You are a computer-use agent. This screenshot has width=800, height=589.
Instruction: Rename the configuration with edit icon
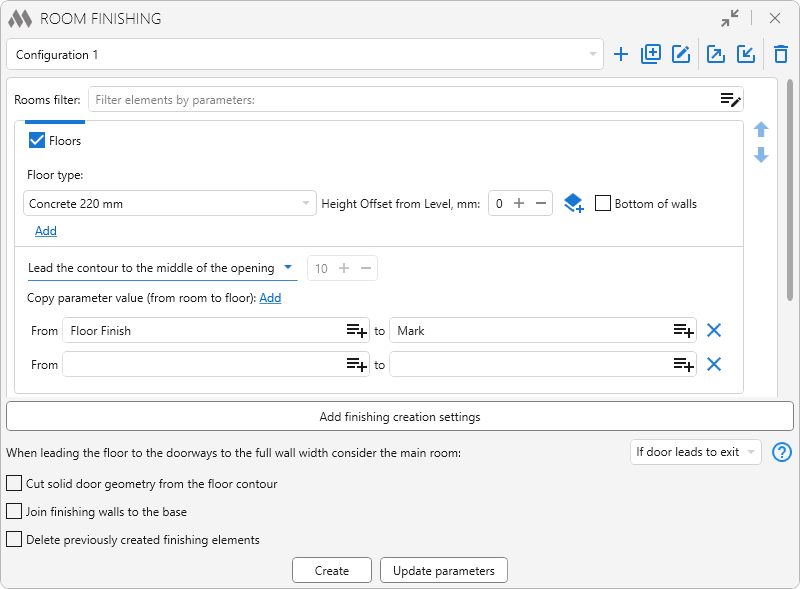pos(681,54)
